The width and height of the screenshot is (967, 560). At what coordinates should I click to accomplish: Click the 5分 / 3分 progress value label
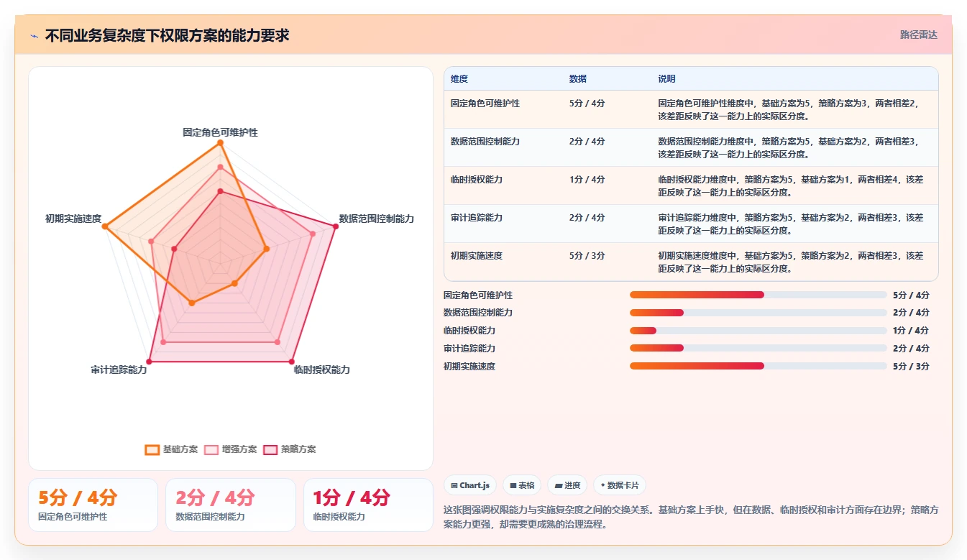(911, 366)
